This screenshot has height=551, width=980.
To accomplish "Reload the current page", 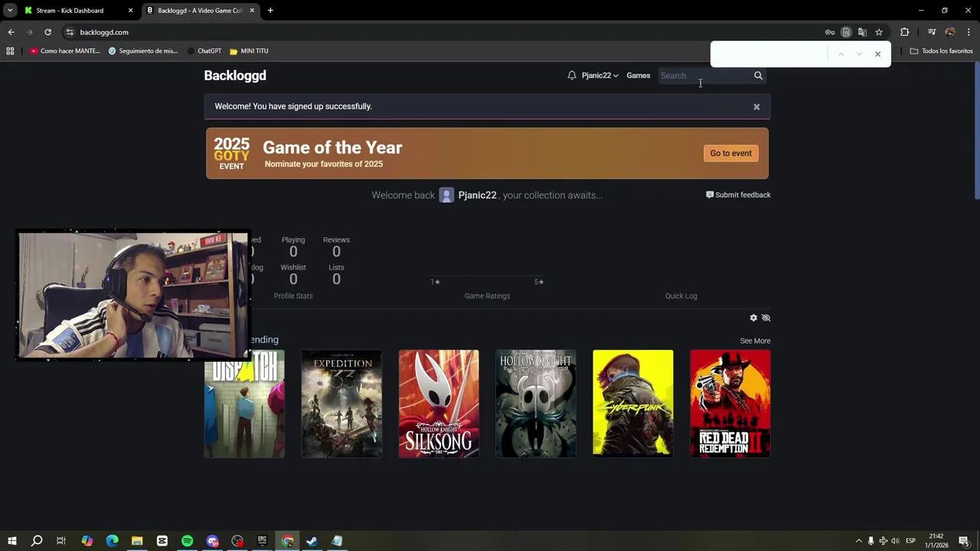I will click(x=47, y=32).
